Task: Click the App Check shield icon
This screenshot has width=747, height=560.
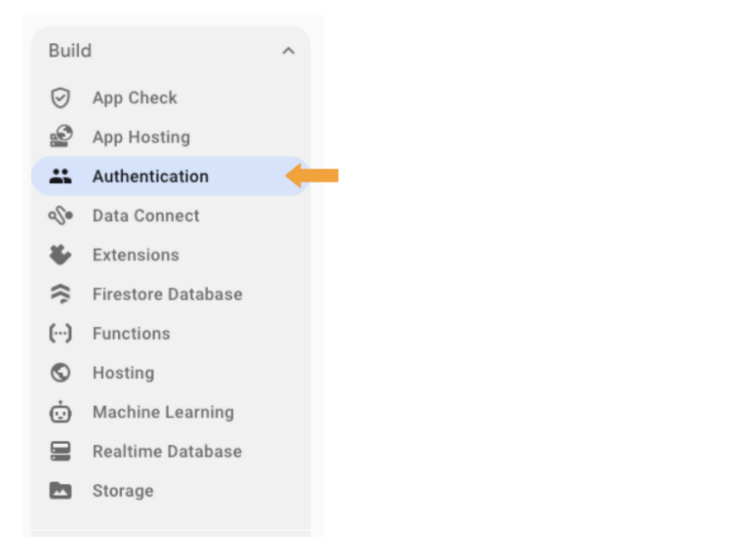Action: [x=60, y=98]
